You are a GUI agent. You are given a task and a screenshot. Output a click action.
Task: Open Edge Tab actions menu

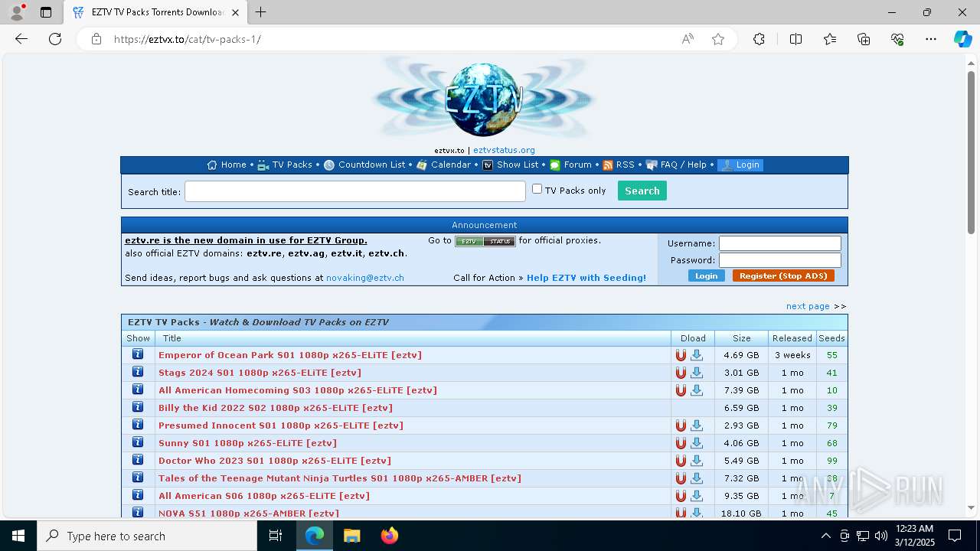[46, 12]
